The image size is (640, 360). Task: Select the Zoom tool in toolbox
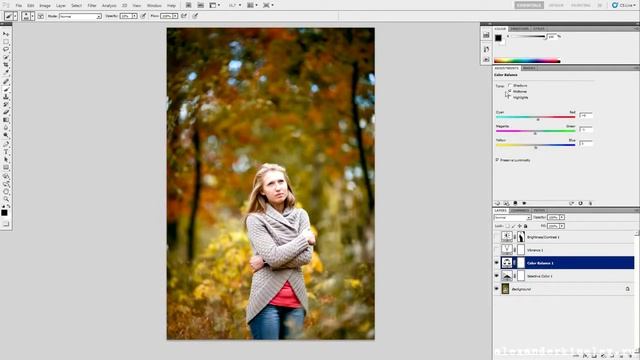click(6, 200)
